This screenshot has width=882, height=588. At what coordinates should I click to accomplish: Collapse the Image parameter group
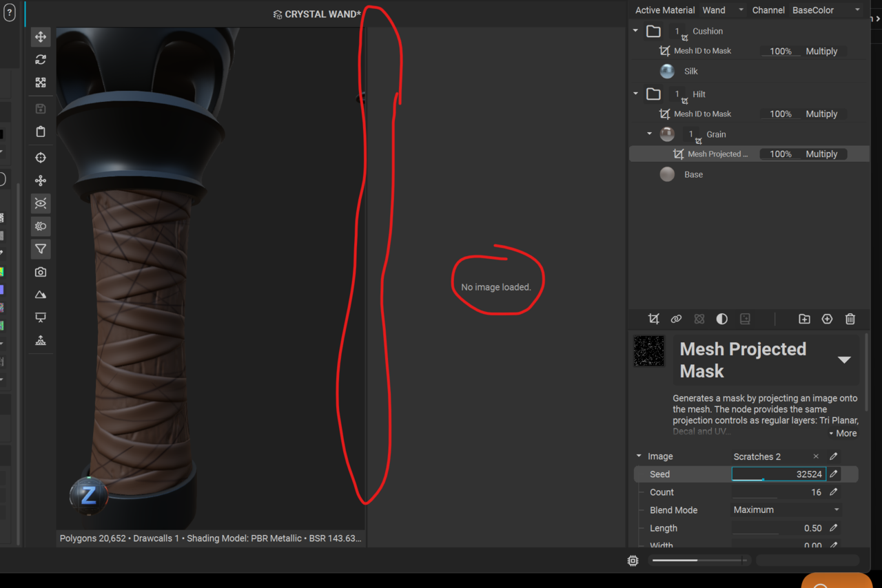[639, 456]
